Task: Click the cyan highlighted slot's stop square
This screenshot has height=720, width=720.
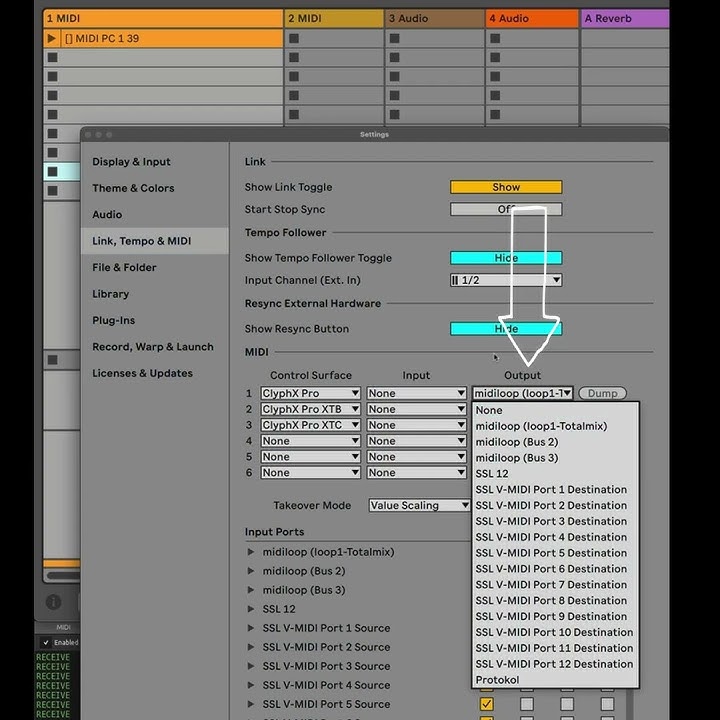Action: coord(53,172)
